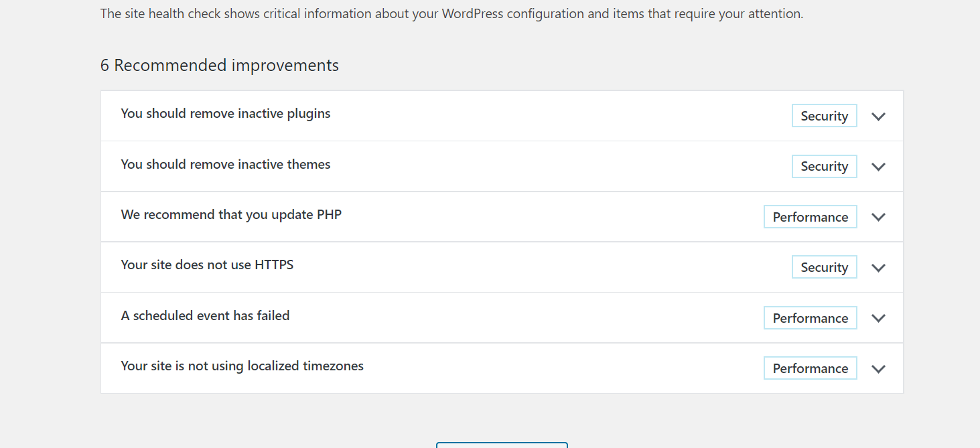Click Performance badge on localized timezones row

pyautogui.click(x=811, y=368)
